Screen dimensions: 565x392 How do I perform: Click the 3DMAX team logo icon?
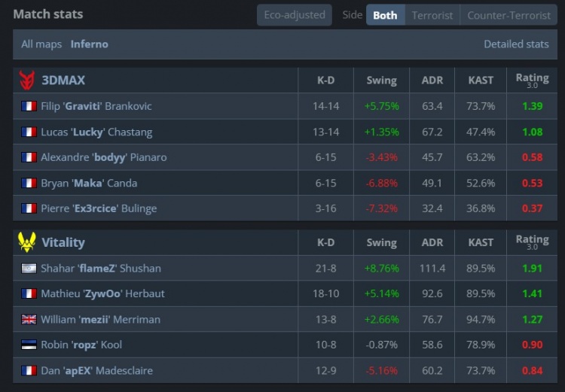point(26,80)
